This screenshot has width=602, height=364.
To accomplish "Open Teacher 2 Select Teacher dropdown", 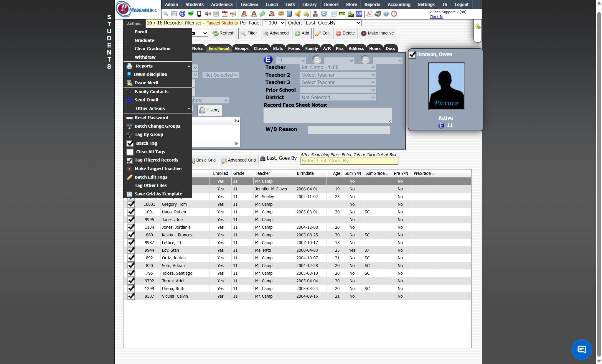I will [338, 75].
